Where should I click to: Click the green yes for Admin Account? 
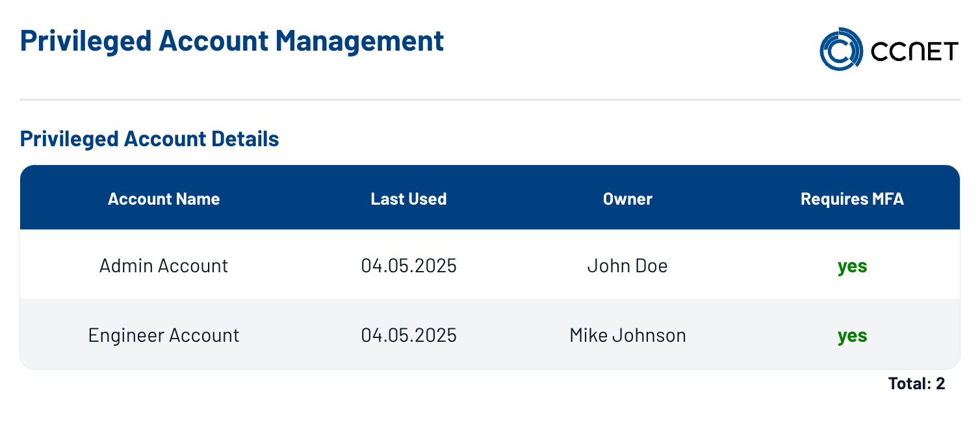click(x=853, y=266)
